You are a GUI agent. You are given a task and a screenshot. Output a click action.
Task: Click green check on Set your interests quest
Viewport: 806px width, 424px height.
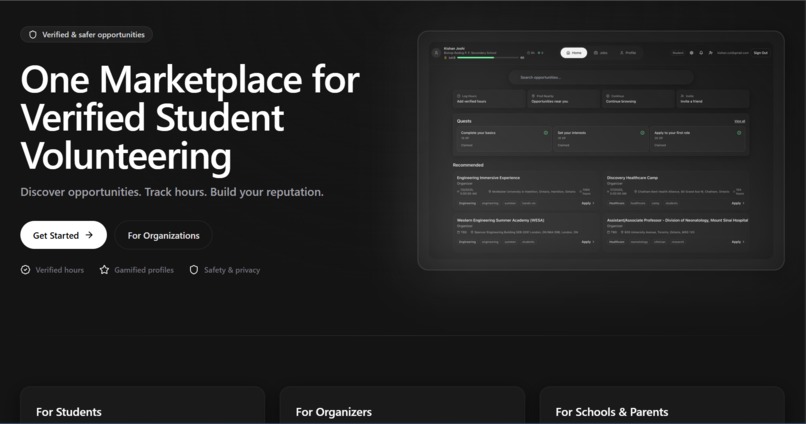[x=642, y=133]
